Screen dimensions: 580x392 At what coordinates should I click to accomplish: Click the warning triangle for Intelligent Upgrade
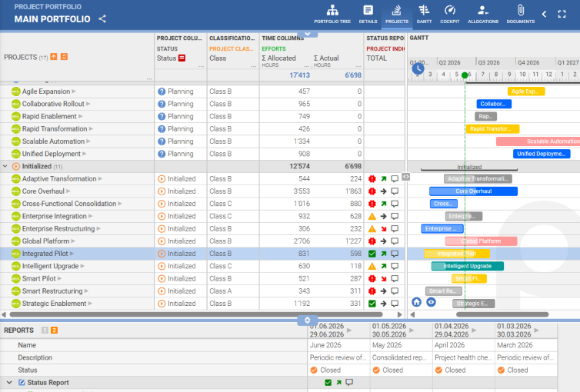tap(372, 266)
